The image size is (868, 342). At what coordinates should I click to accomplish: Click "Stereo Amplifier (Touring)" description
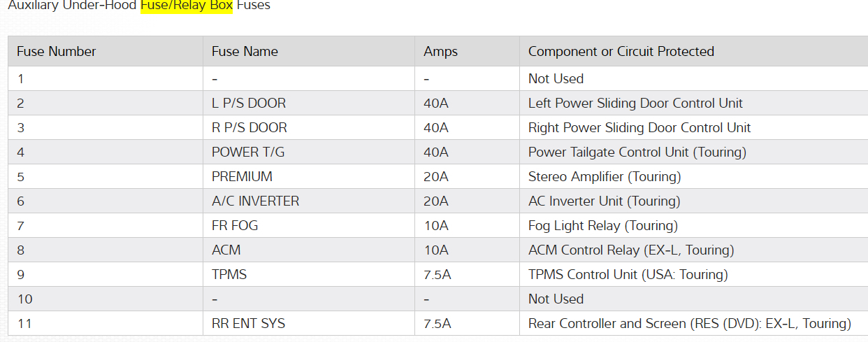coord(604,176)
